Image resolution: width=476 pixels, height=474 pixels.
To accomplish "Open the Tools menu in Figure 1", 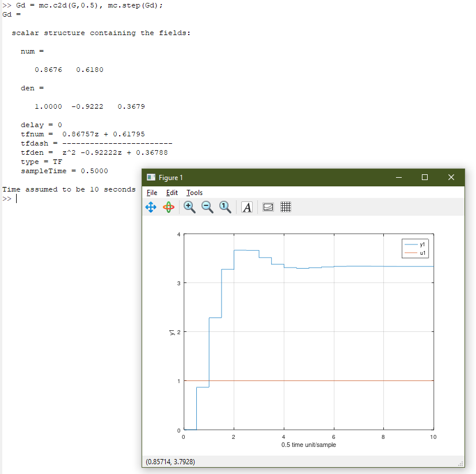I will pos(195,193).
